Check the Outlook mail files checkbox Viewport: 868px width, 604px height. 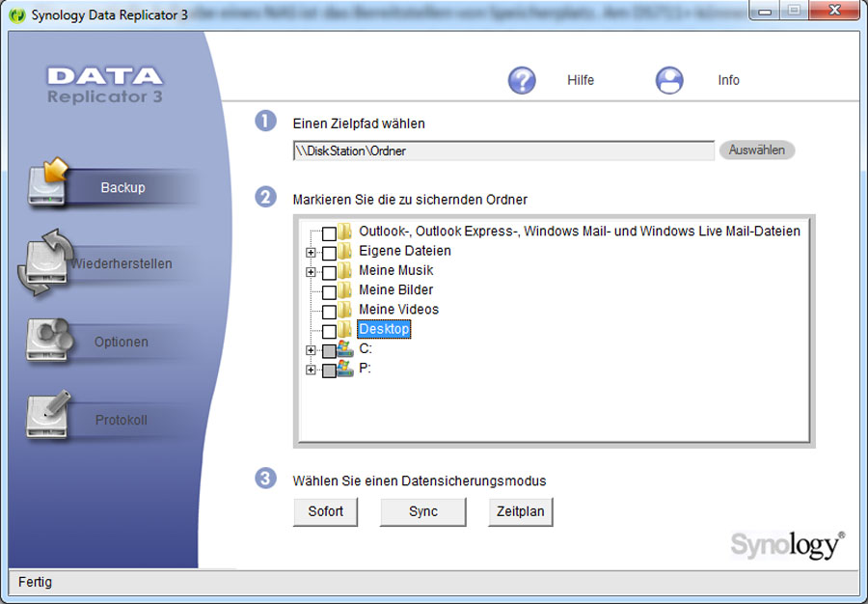pyautogui.click(x=329, y=233)
